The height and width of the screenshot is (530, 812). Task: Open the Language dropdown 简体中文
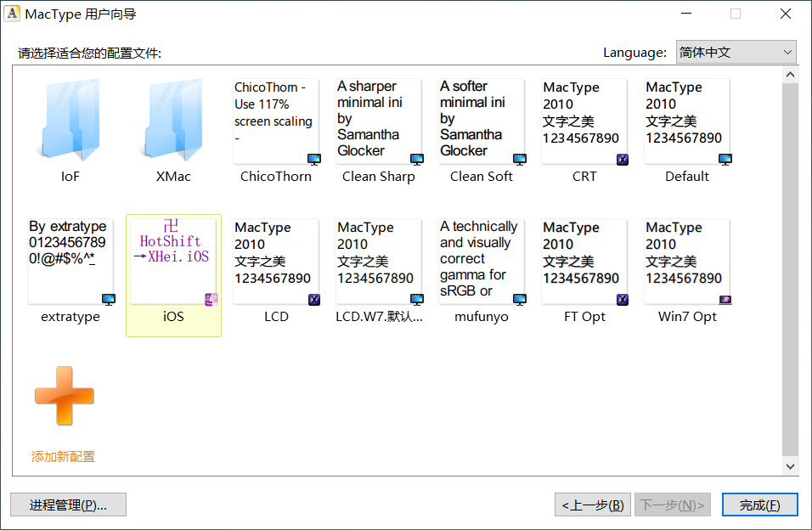pos(736,52)
